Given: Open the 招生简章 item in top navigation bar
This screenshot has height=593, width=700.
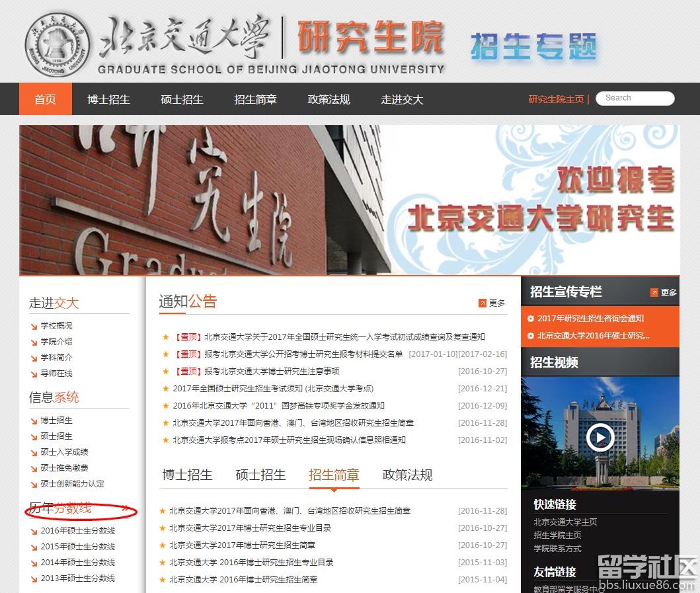Looking at the screenshot, I should click(x=255, y=99).
